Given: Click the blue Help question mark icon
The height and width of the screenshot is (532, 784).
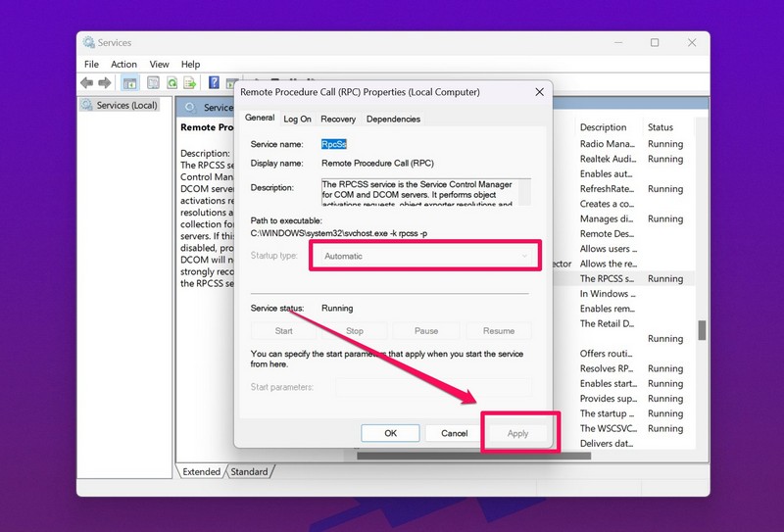Looking at the screenshot, I should click(214, 83).
